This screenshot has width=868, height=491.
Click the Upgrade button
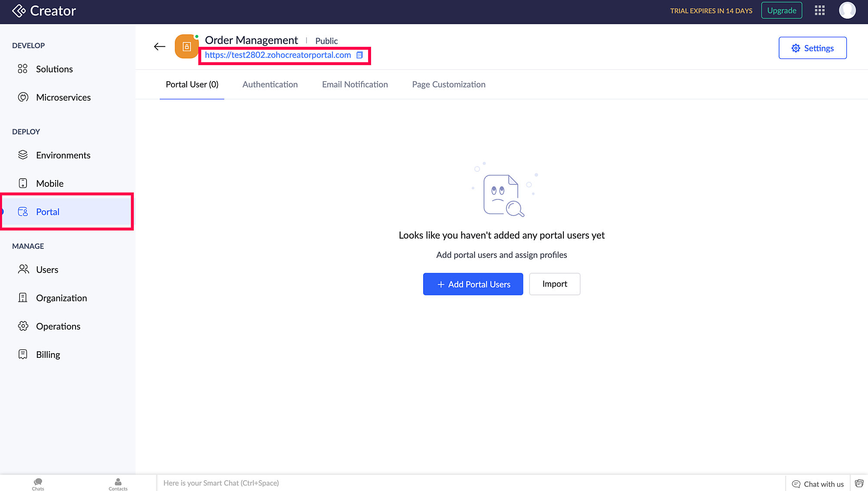point(781,10)
